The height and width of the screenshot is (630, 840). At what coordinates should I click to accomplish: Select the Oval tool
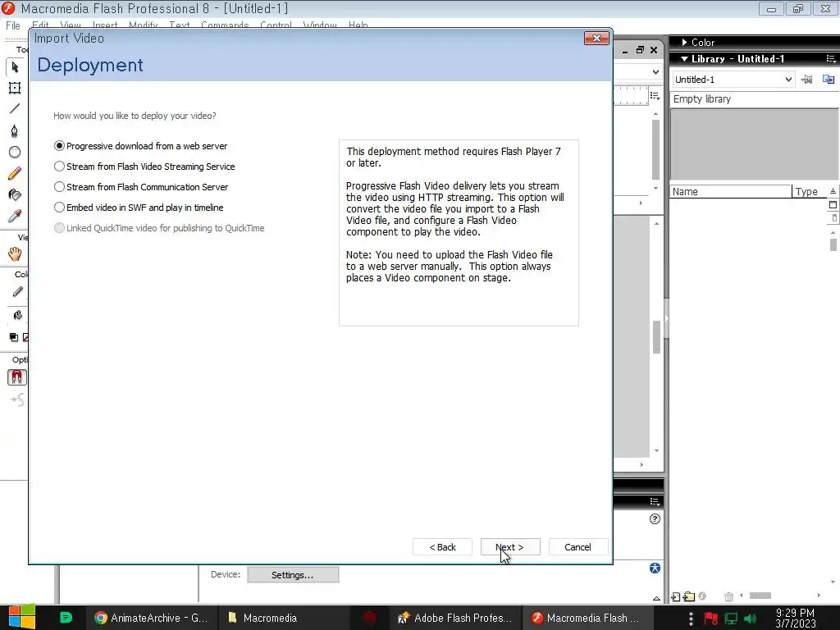tap(15, 152)
